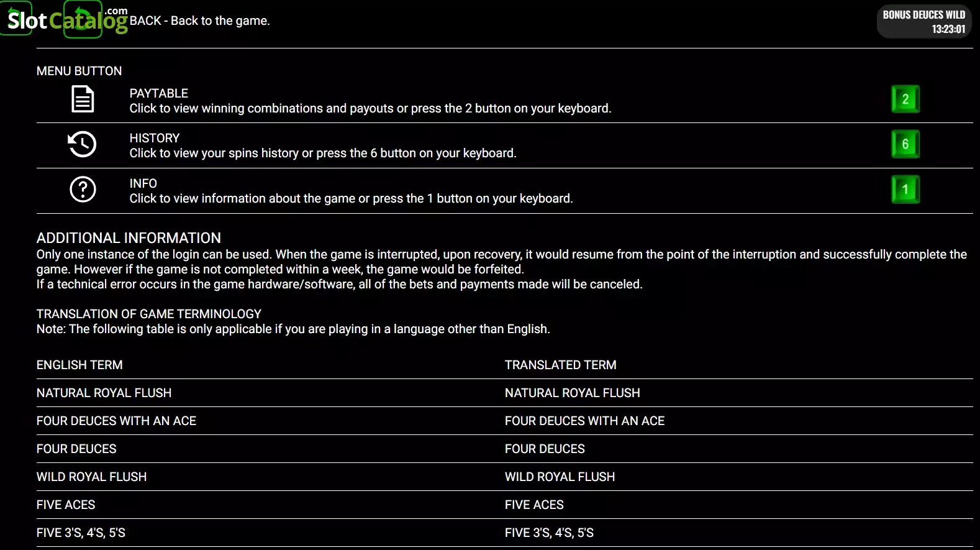This screenshot has height=550, width=980.
Task: Click the HISTORY menu entry label
Action: point(154,138)
